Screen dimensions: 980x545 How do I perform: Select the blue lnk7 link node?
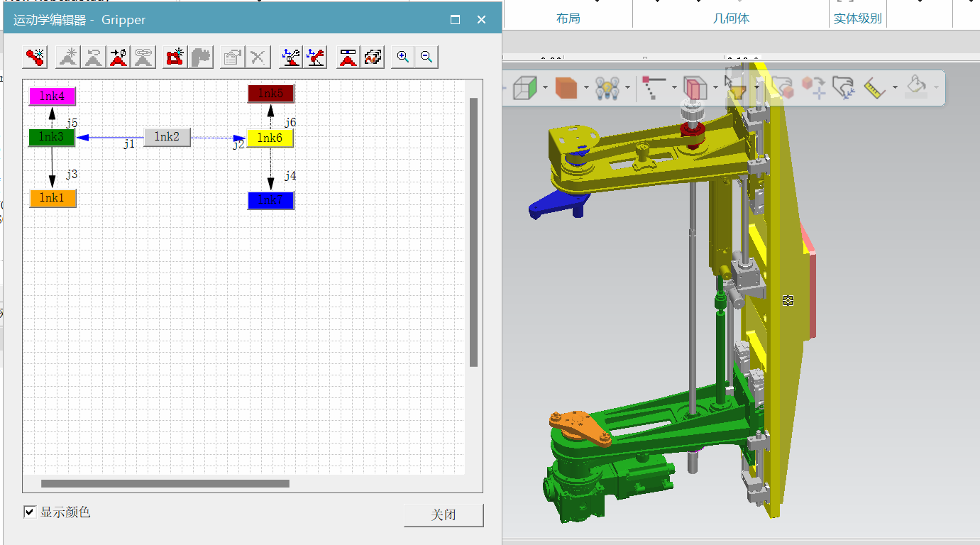[270, 201]
